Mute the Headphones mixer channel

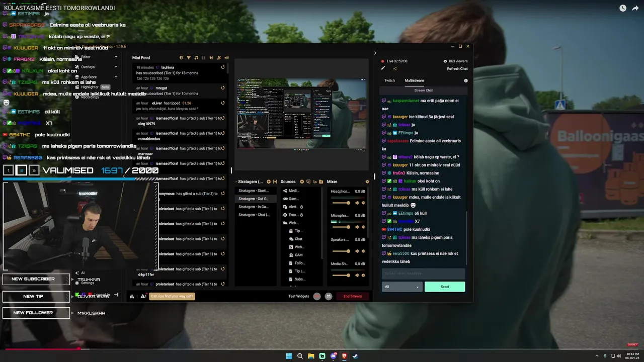(x=357, y=203)
